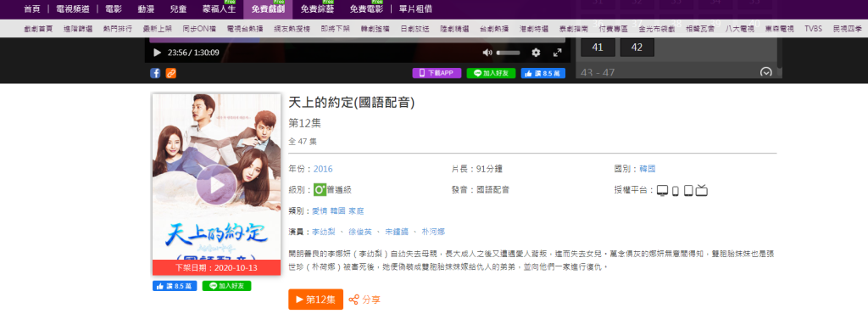Click the Facebook 讚 button under the poster
The image size is (868, 325).
175,286
